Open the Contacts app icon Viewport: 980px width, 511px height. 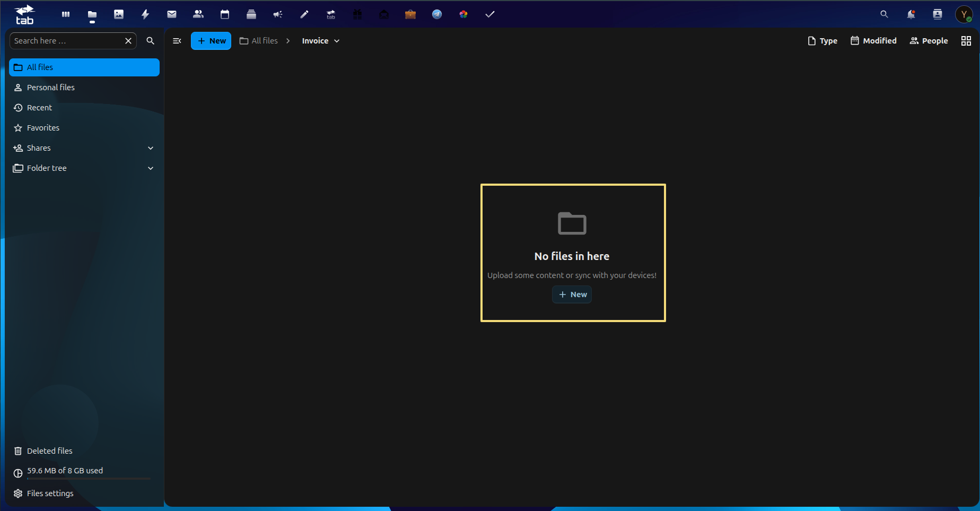click(x=198, y=14)
